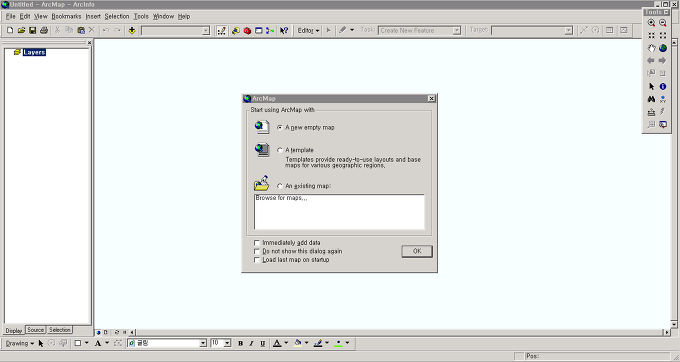Launch ArcCatalog icon

point(236,30)
